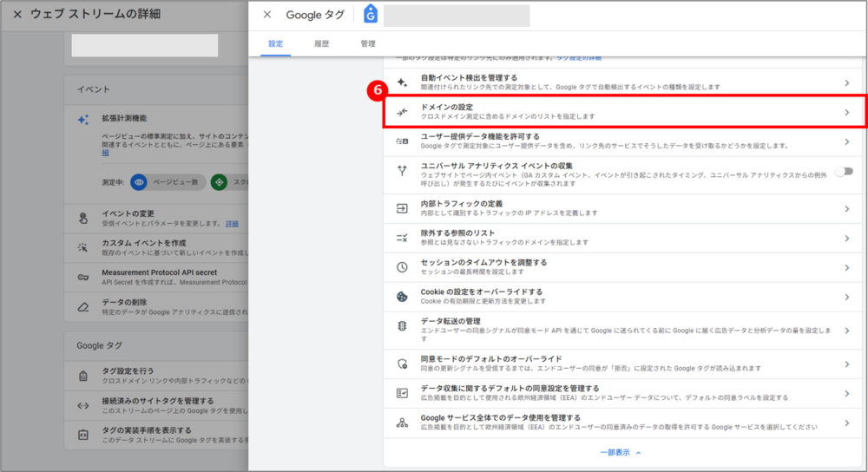Click the tag name field beside Google タグ
Viewport: 868px width, 472px height.
click(x=457, y=16)
